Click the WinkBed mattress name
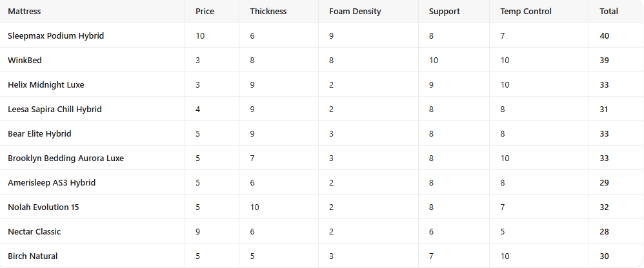Image resolution: width=644 pixels, height=268 pixels. point(25,61)
